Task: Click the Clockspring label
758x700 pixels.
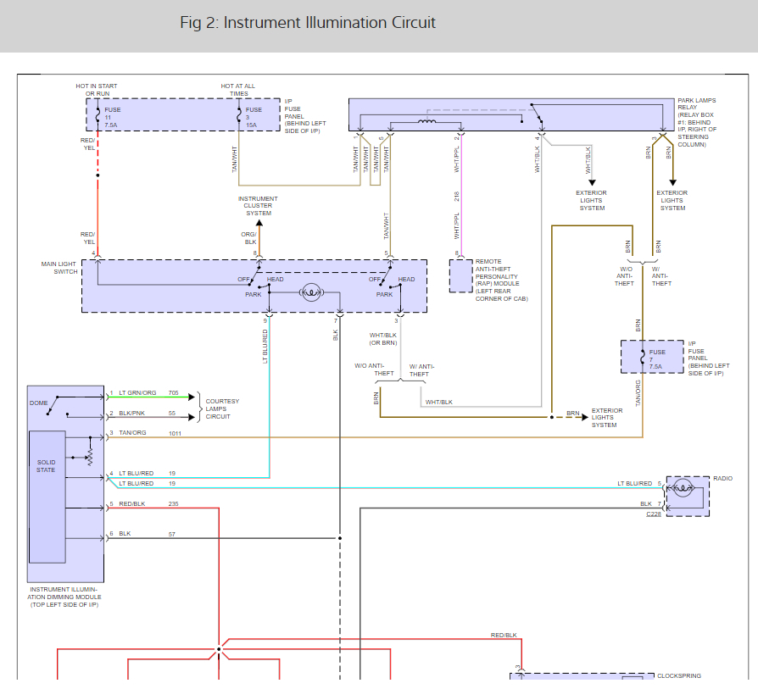Action: pos(679,676)
